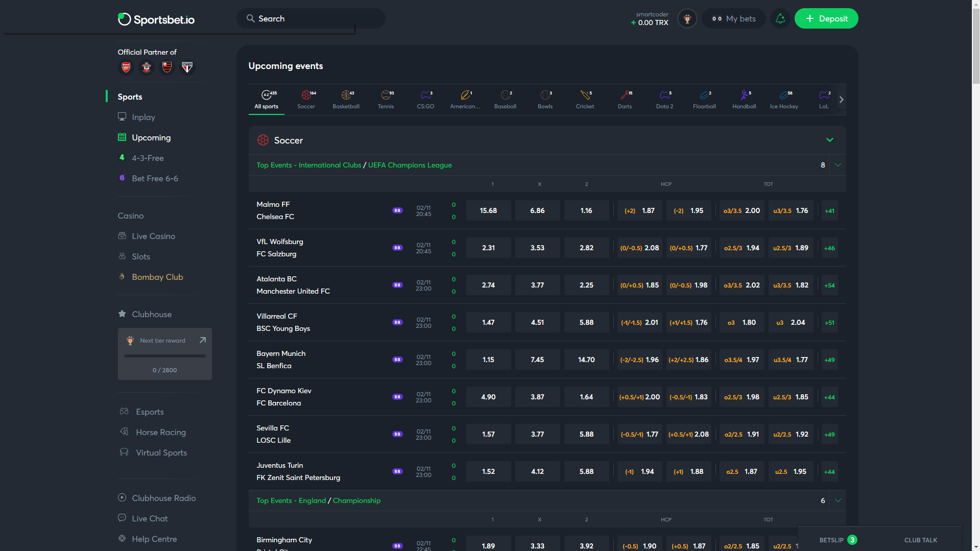Open next tier reward arrow icon
The image size is (980, 551).
click(x=202, y=340)
